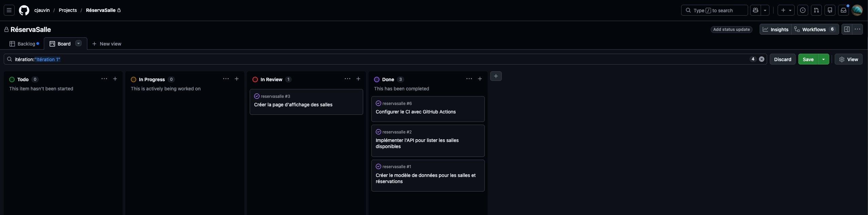Click the New view tab
This screenshot has width=868, height=215.
(107, 44)
